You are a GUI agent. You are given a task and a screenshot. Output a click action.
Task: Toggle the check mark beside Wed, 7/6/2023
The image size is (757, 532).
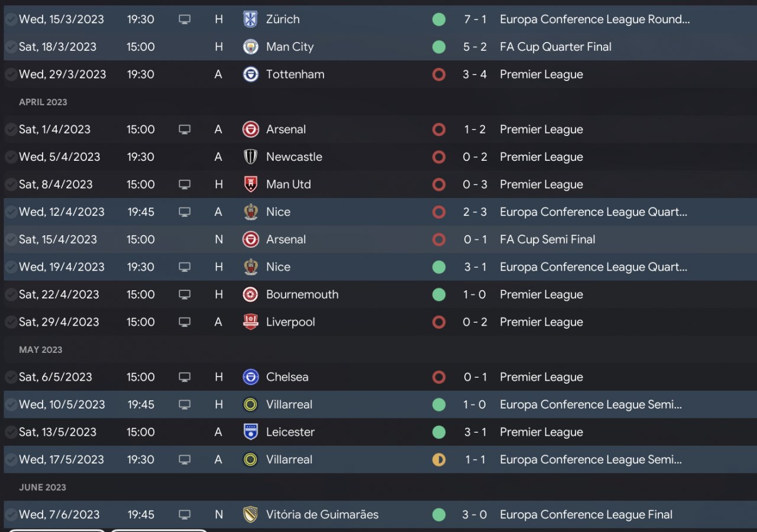pyautogui.click(x=11, y=515)
